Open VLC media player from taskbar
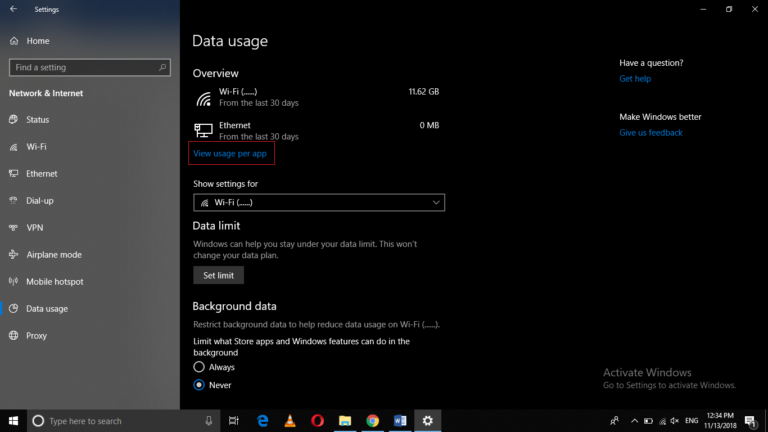 290,421
